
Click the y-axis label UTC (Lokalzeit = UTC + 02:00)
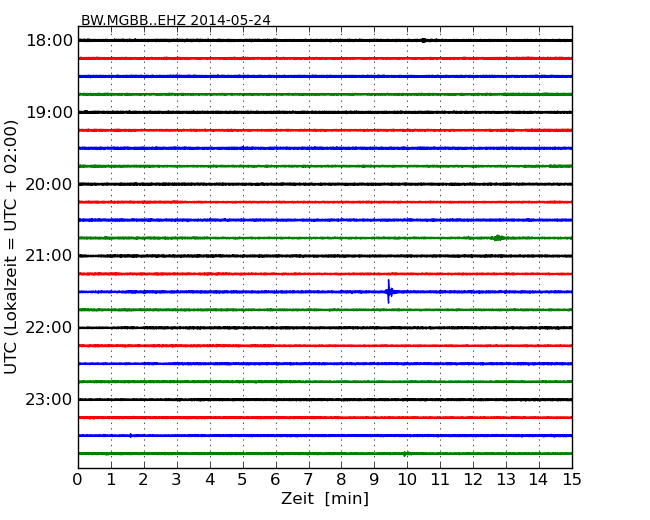[11, 247]
